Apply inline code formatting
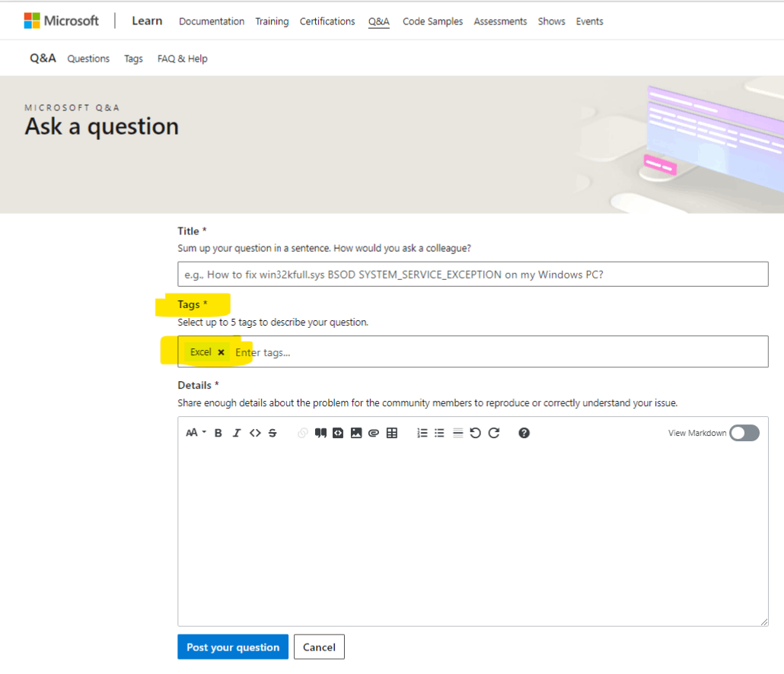Viewport: 784px width, 674px height. [x=255, y=433]
